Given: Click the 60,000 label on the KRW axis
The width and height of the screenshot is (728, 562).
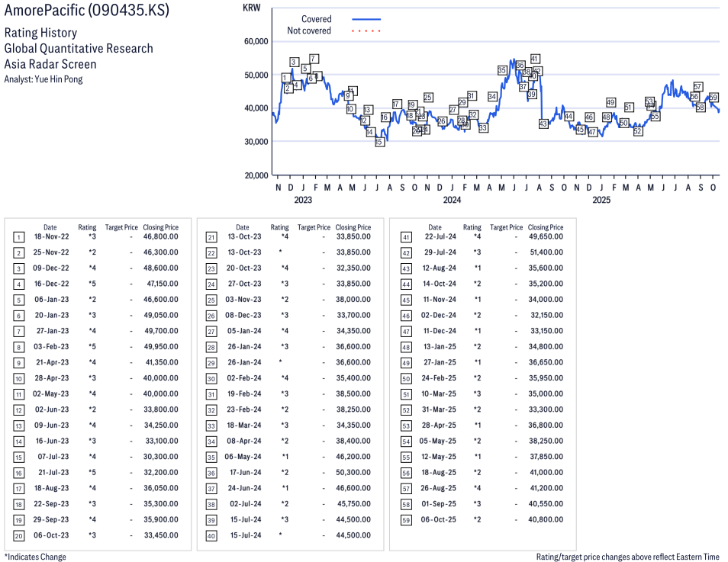Looking at the screenshot, I should pos(256,41).
